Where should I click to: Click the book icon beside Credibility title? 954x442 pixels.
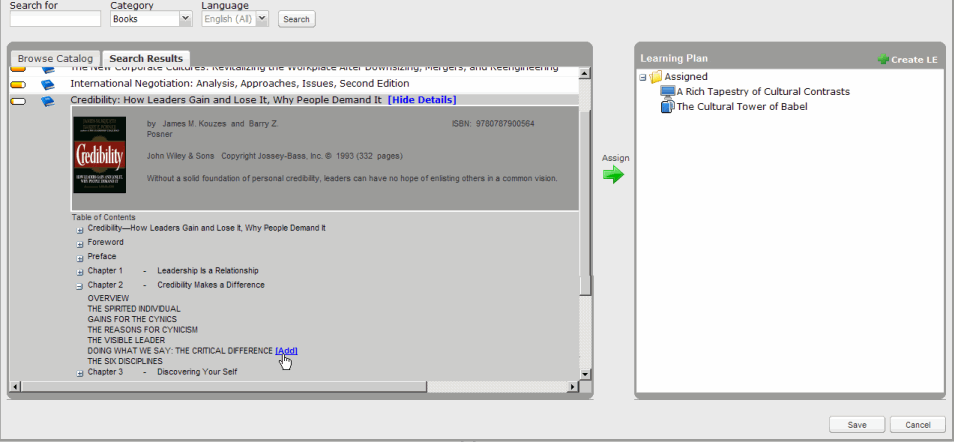(x=48, y=101)
